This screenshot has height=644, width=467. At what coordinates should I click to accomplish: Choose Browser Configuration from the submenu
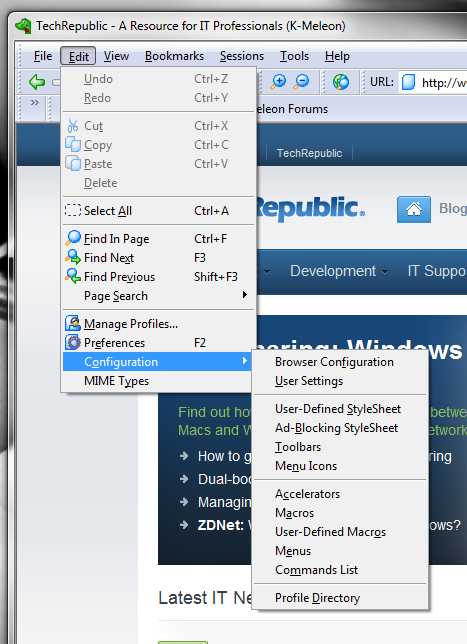coord(334,362)
